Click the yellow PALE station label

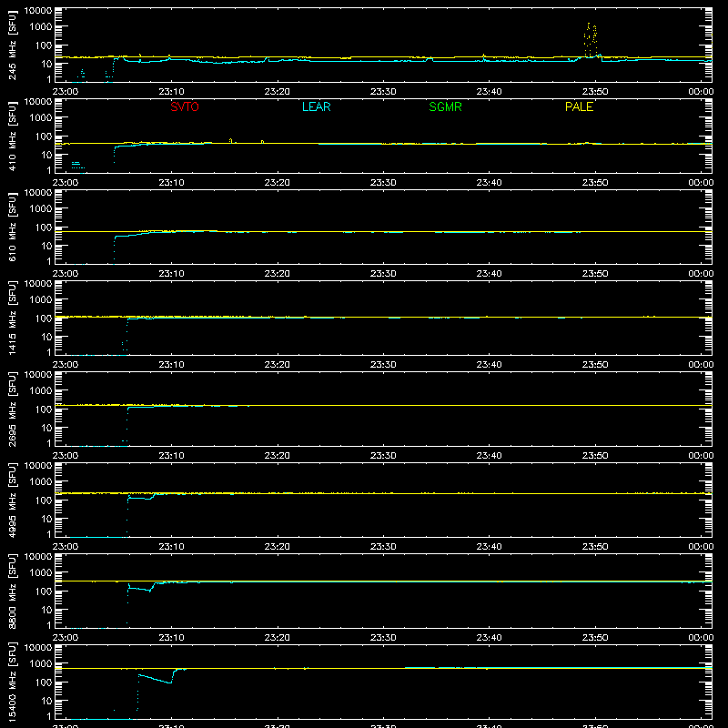click(x=579, y=106)
